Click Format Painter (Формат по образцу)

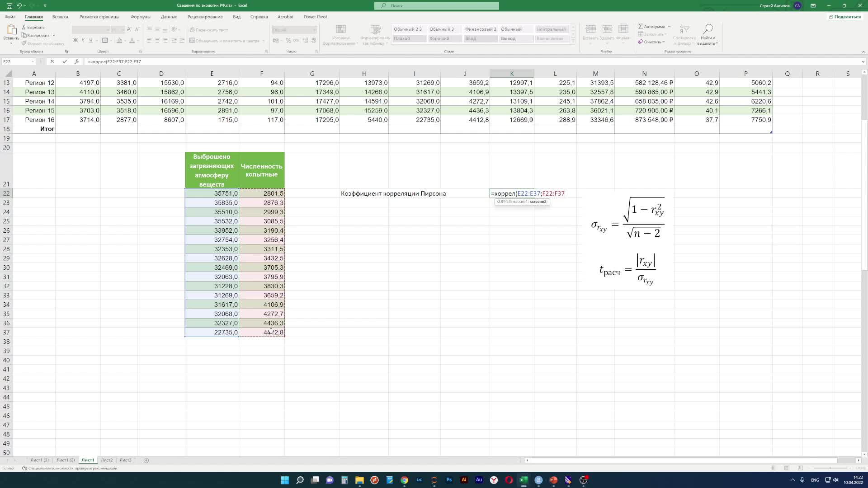[x=43, y=43]
